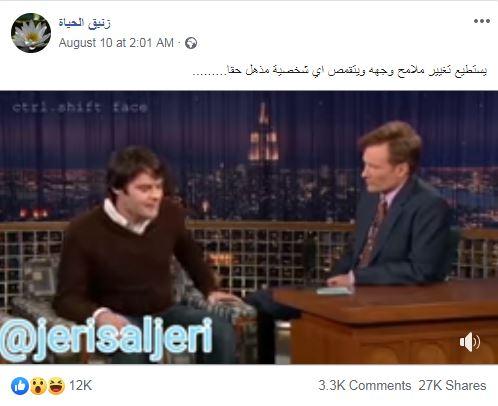
Task: Click the Arabic post caption text
Action: click(x=340, y=71)
